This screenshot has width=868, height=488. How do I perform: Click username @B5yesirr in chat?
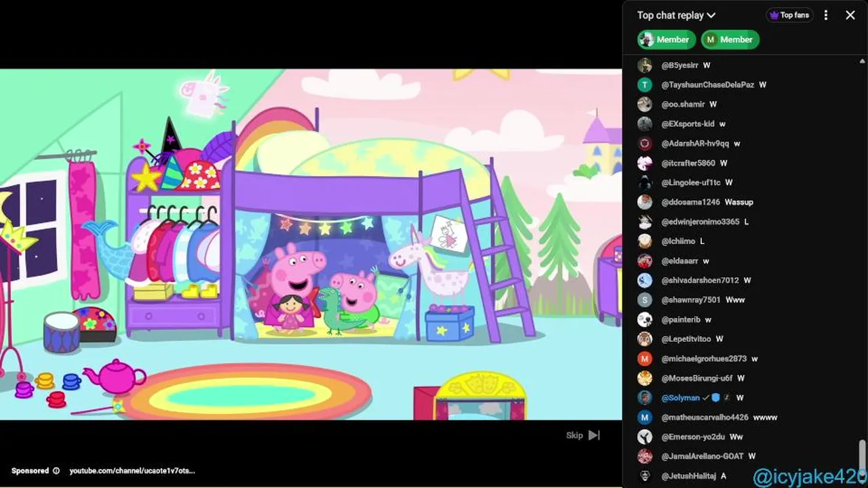click(678, 65)
